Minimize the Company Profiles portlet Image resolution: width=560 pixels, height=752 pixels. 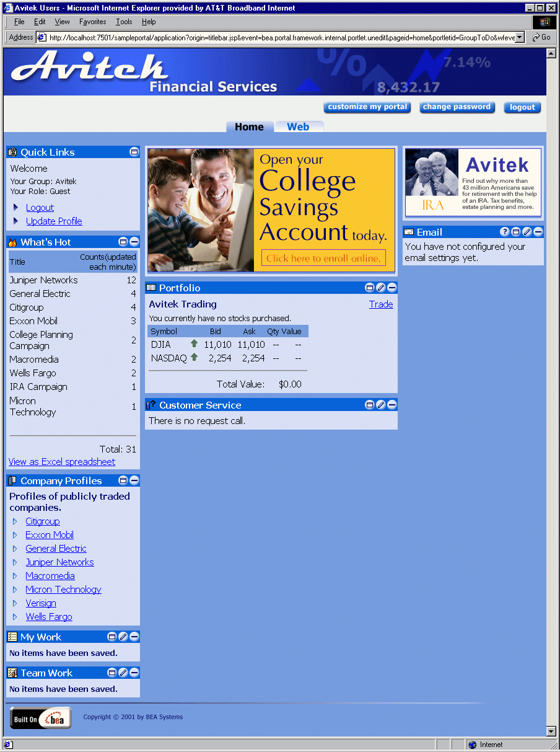[134, 480]
